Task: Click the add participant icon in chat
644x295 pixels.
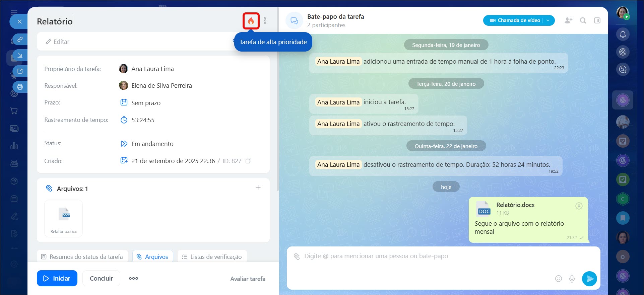Action: (x=568, y=20)
